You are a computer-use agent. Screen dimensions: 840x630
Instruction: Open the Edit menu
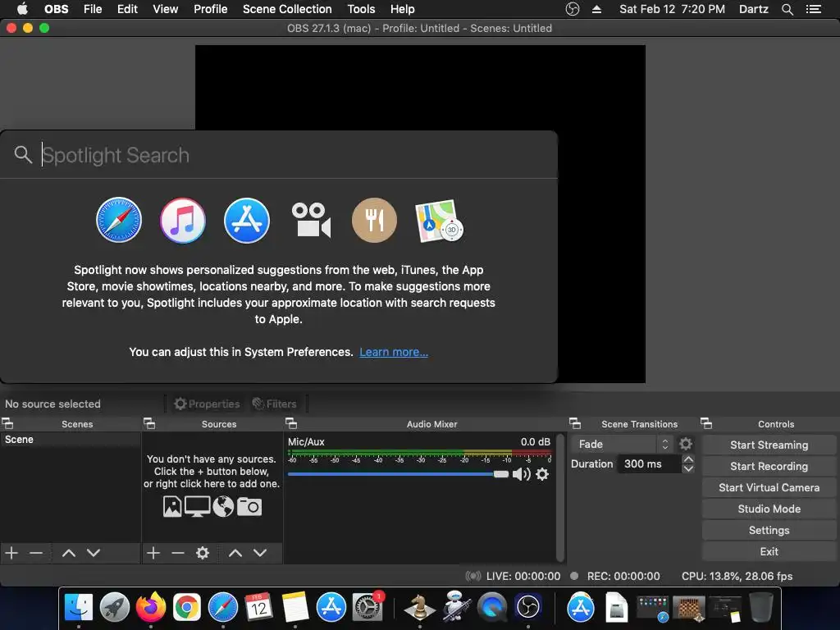[127, 9]
